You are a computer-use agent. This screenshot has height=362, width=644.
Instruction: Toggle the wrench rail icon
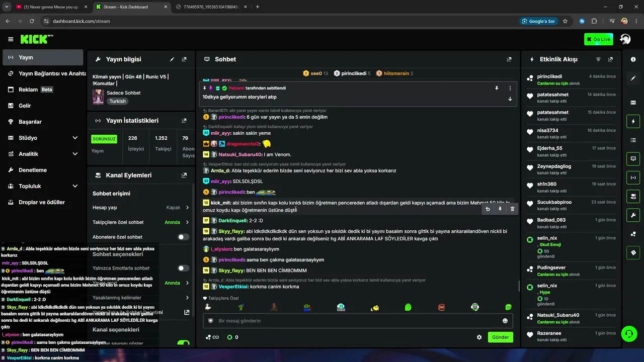[633, 215]
